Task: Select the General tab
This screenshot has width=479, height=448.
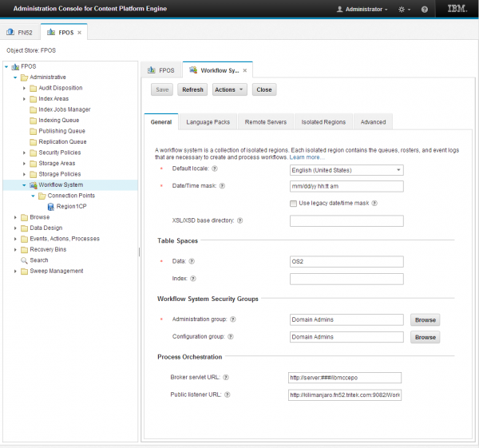Action: [161, 122]
